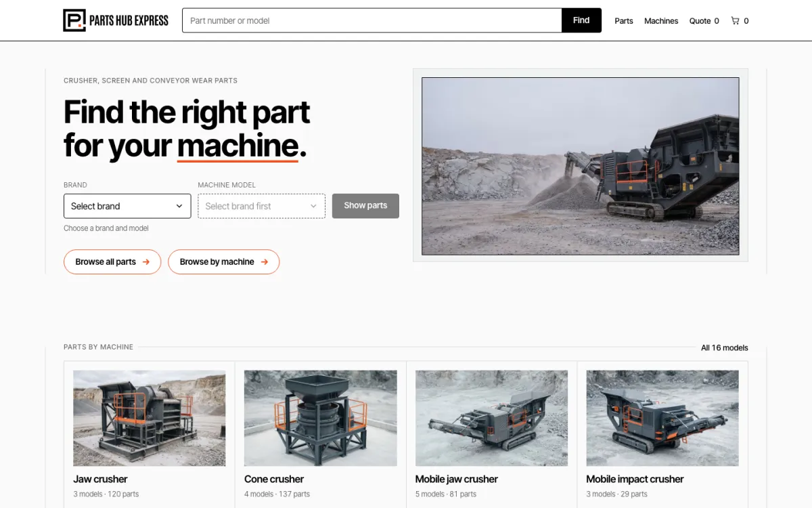Click the Mobile jaw crusher title
This screenshot has height=508, width=812.
[457, 479]
